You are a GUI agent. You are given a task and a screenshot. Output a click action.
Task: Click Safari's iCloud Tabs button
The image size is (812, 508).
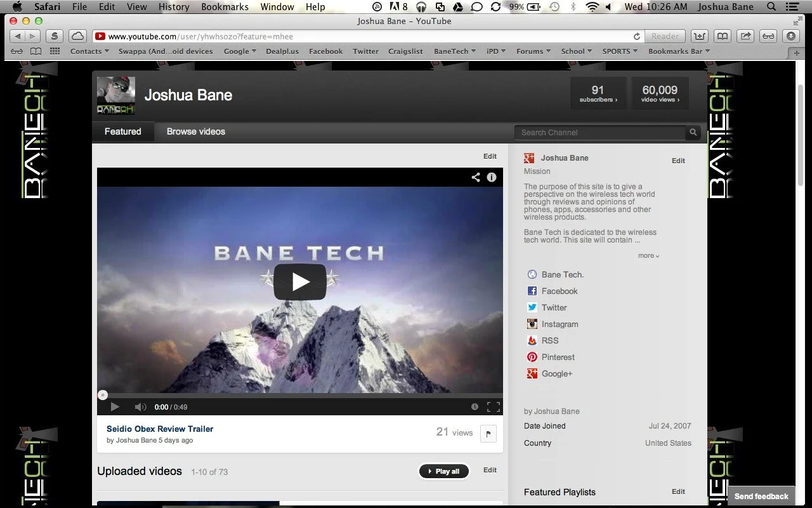point(77,36)
